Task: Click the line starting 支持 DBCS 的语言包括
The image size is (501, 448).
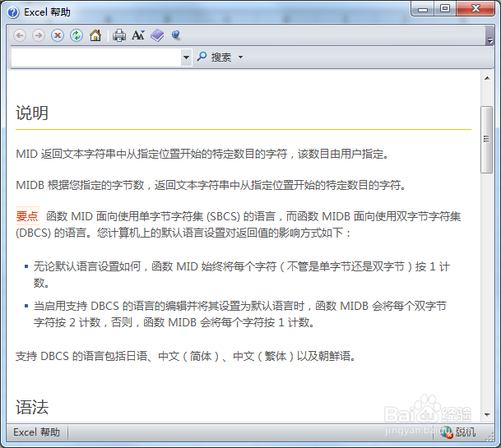Action: (x=186, y=356)
